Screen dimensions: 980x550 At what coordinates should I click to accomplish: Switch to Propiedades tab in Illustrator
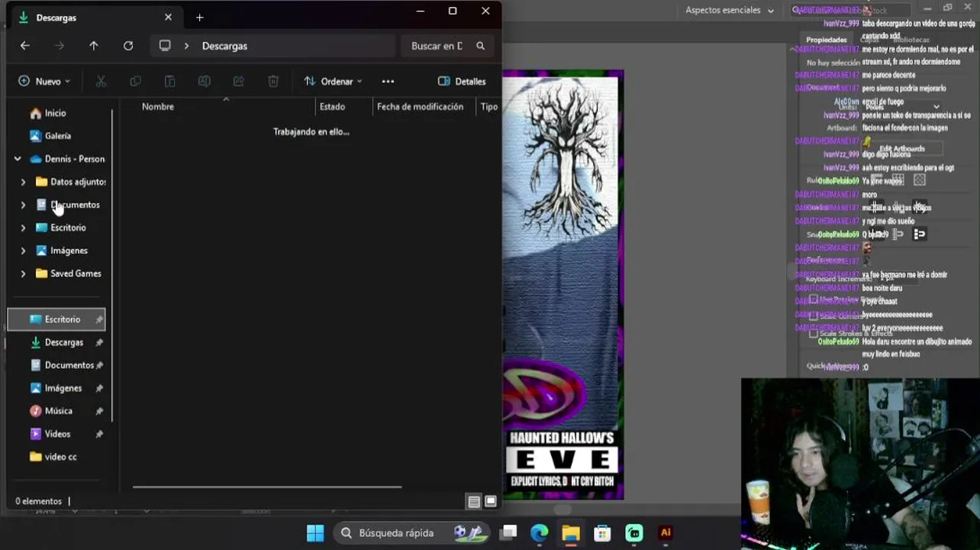[827, 40]
